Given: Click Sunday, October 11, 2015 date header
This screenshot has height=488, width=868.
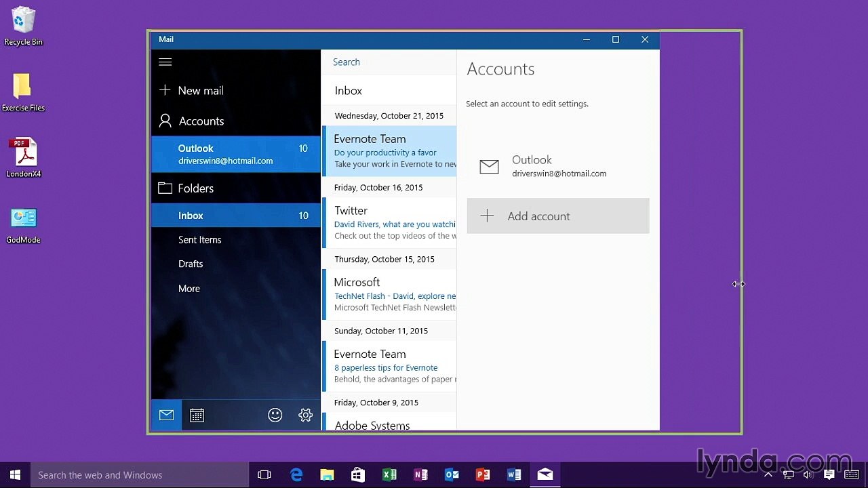Looking at the screenshot, I should (381, 331).
